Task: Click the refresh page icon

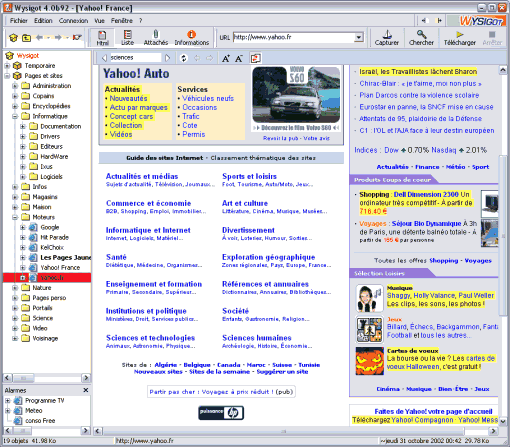Action: [183, 58]
